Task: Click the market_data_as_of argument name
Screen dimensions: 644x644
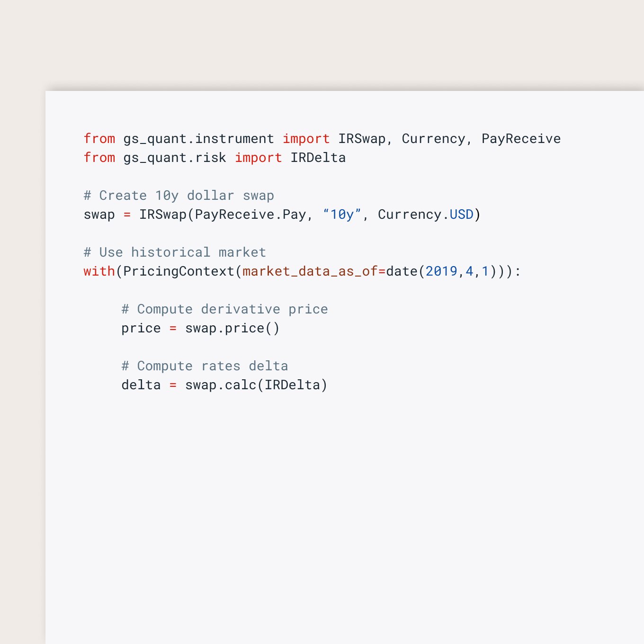Action: pos(310,271)
